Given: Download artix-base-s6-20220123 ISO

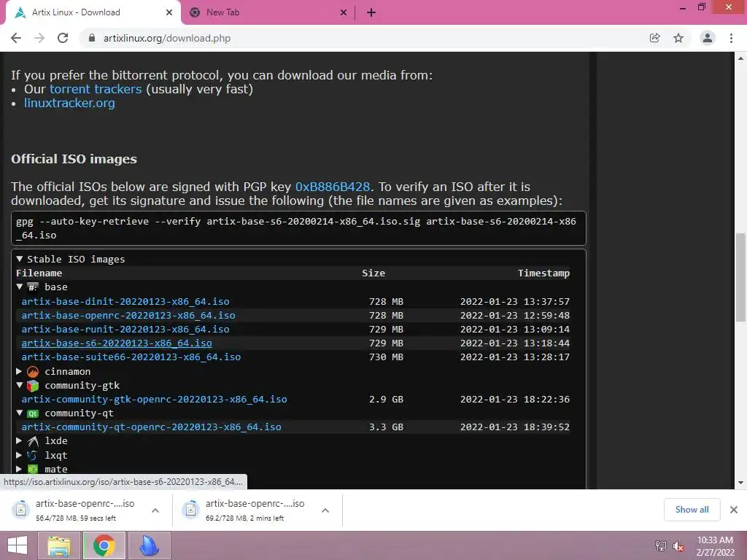Looking at the screenshot, I should click(117, 343).
